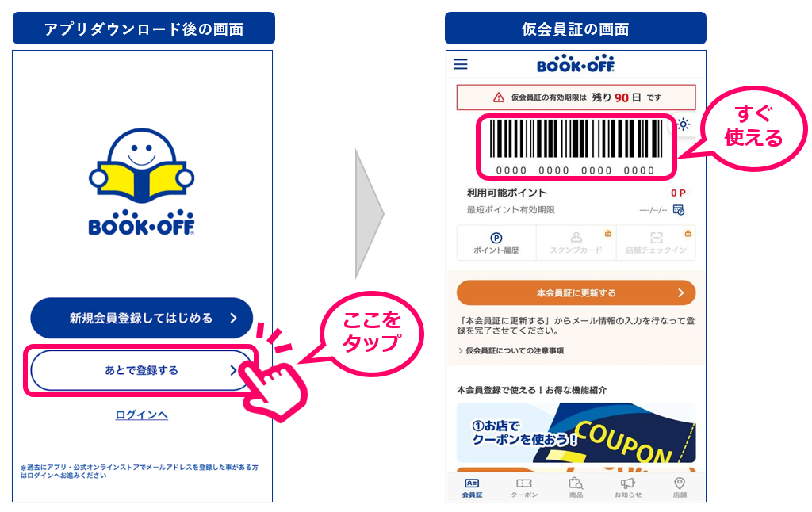
Task: Open point expiry calendar icon
Action: tap(679, 210)
